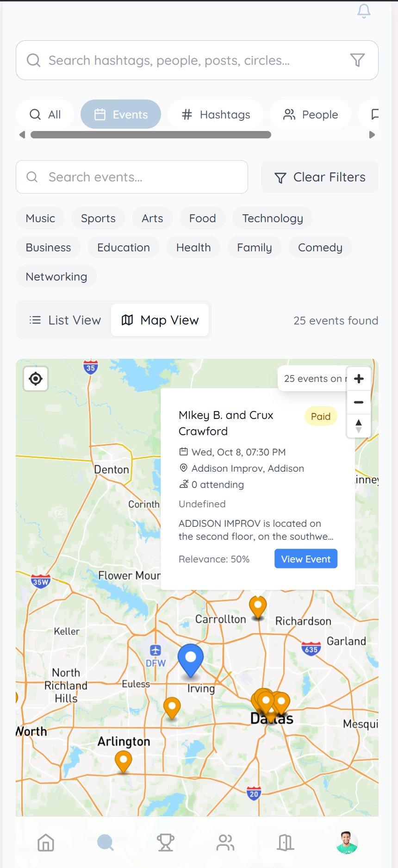398x868 pixels.
Task: Switch to List View
Action: point(65,320)
